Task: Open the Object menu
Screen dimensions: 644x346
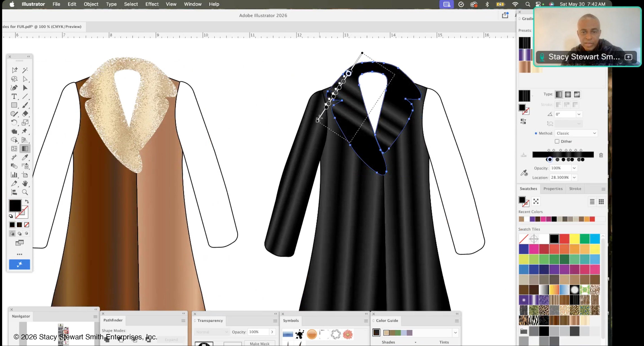Action: [91, 4]
